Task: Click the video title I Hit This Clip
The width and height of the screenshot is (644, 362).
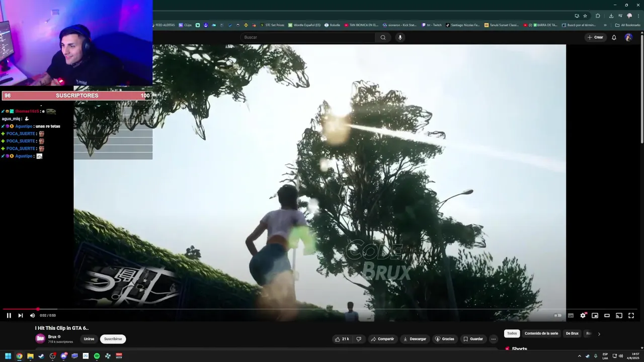Action: 61,328
